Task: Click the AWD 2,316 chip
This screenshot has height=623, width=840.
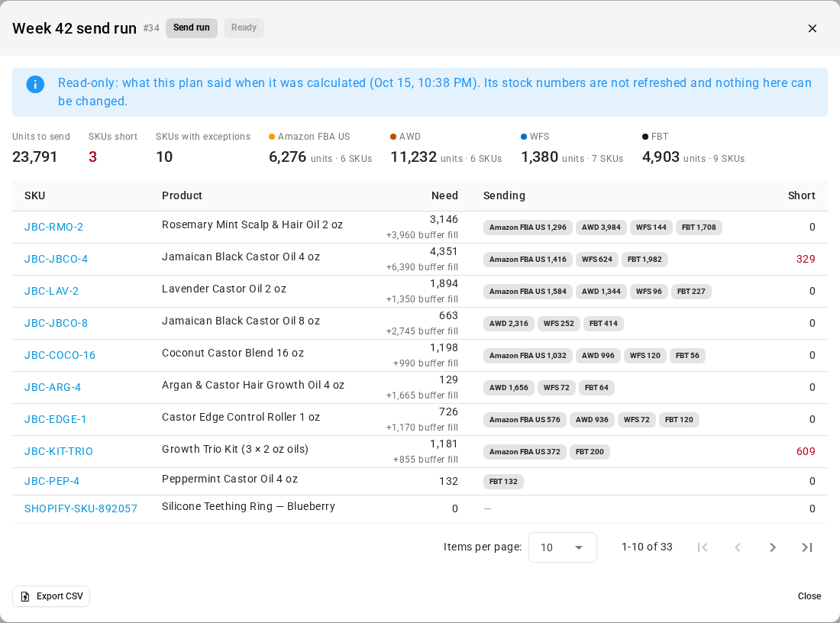Action: pos(509,324)
